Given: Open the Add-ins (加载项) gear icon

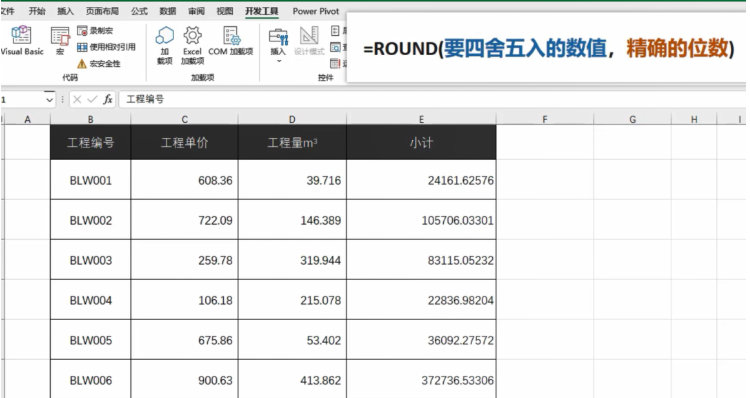Looking at the screenshot, I should tap(165, 45).
